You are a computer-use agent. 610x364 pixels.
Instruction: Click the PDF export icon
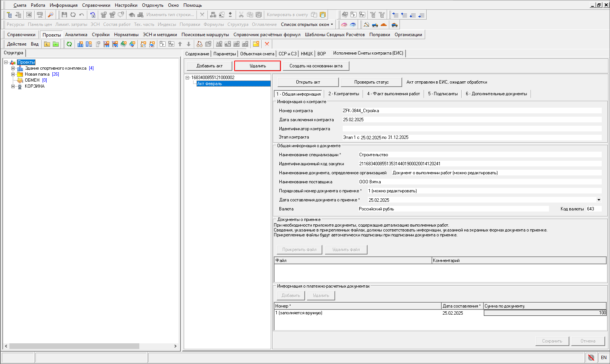(x=40, y=15)
